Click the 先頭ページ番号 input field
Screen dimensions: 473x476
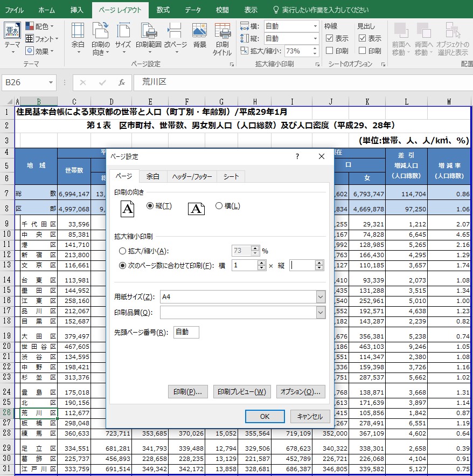(186, 333)
